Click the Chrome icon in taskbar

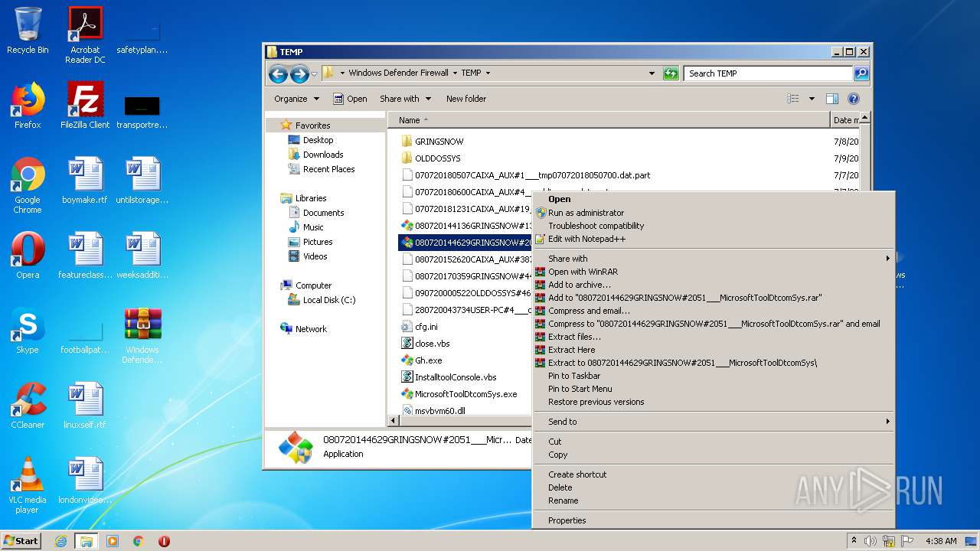click(139, 541)
